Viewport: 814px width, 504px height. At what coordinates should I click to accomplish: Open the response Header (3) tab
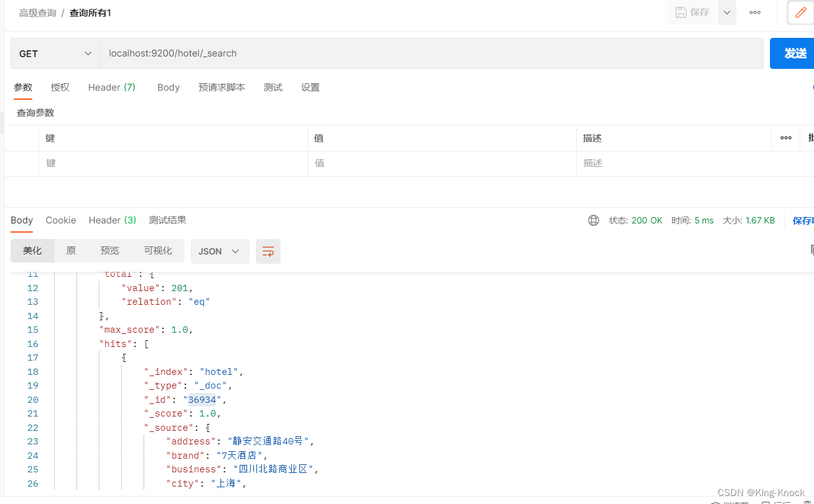click(x=112, y=220)
